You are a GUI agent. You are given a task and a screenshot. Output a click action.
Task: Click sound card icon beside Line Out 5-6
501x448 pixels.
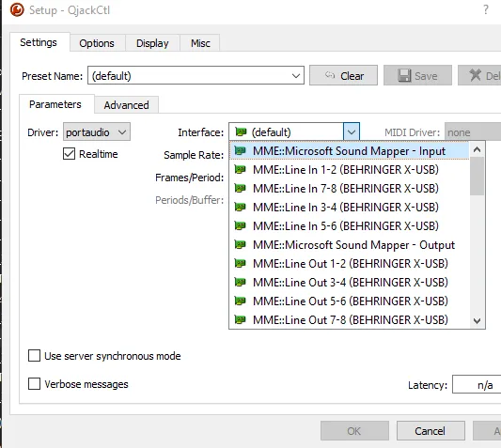pyautogui.click(x=240, y=301)
